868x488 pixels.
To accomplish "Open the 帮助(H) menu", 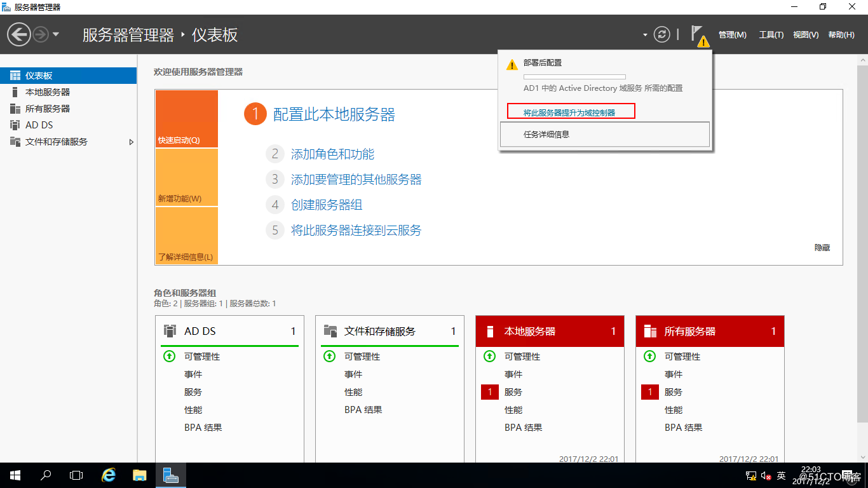I will 841,35.
